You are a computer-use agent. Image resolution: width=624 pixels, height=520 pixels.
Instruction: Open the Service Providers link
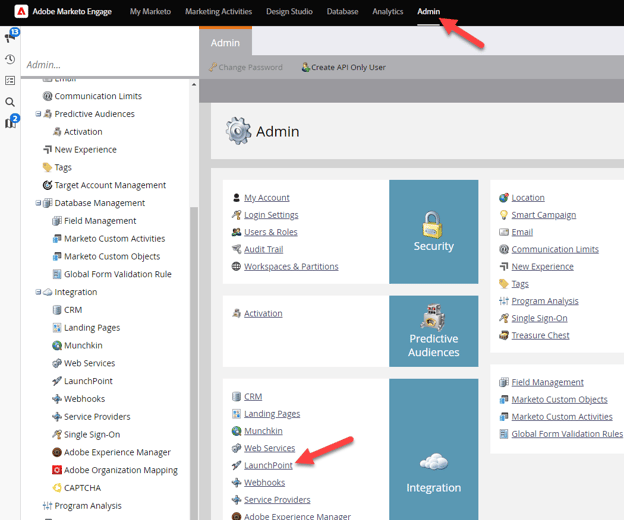(277, 500)
